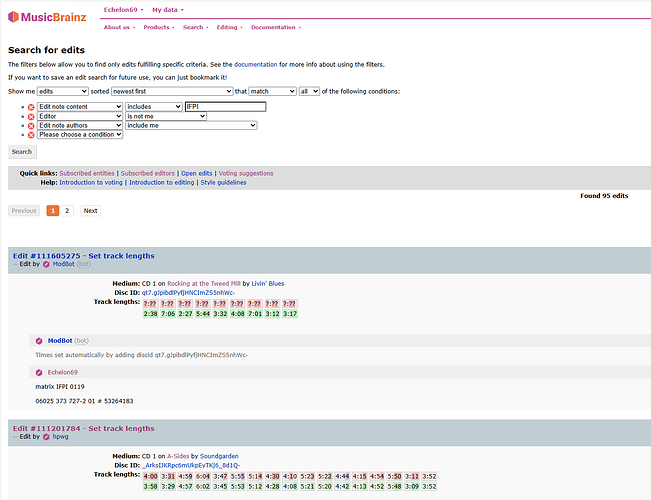Click the Previous page button
The width and height of the screenshot is (651, 500).
(24, 211)
